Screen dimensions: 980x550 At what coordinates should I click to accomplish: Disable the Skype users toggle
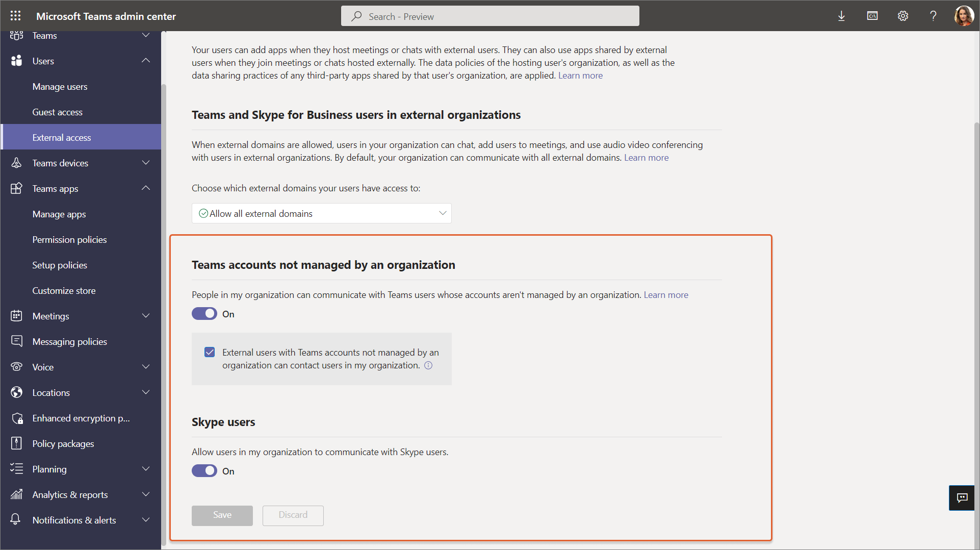click(x=204, y=471)
